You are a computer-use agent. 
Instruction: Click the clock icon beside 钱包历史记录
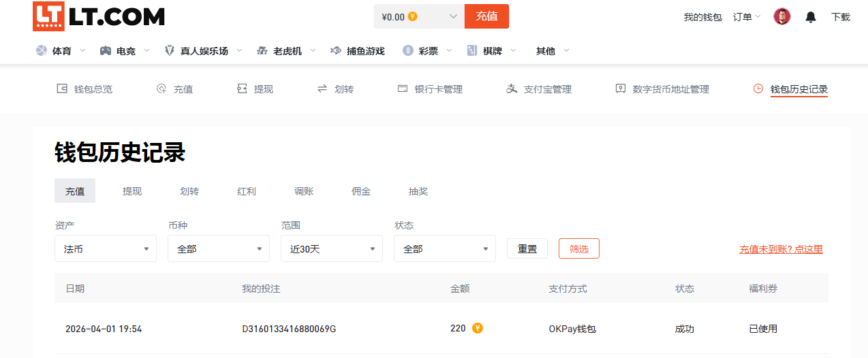pos(758,88)
